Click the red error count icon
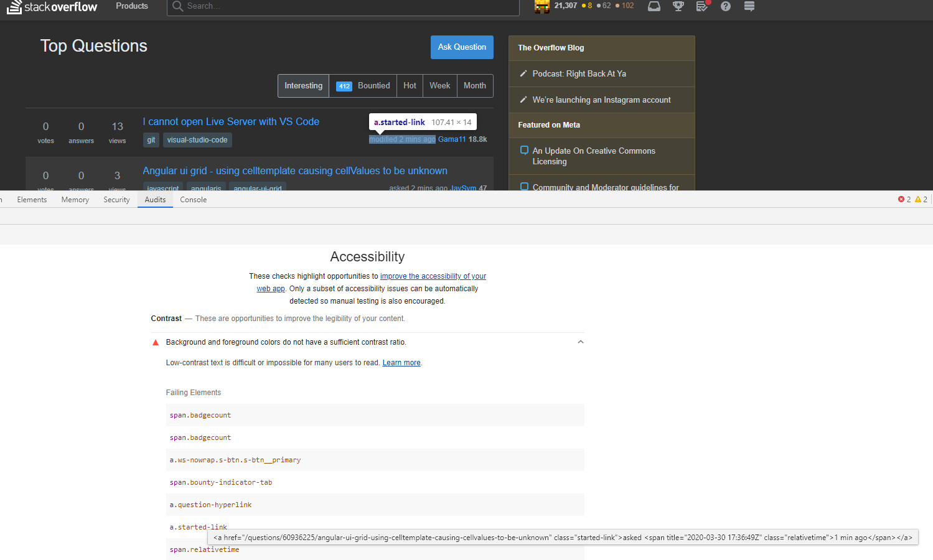This screenshot has width=933, height=560. tap(901, 199)
